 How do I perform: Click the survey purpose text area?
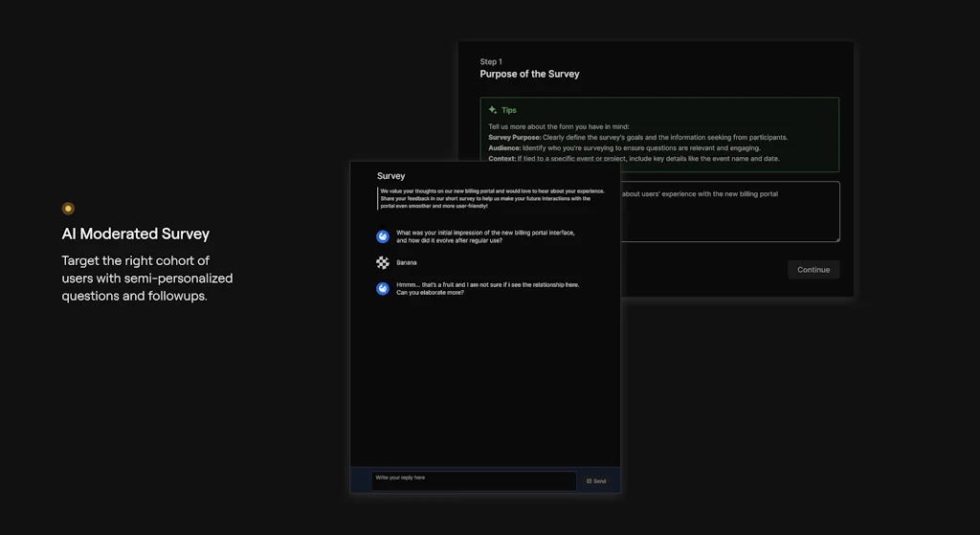point(730,212)
